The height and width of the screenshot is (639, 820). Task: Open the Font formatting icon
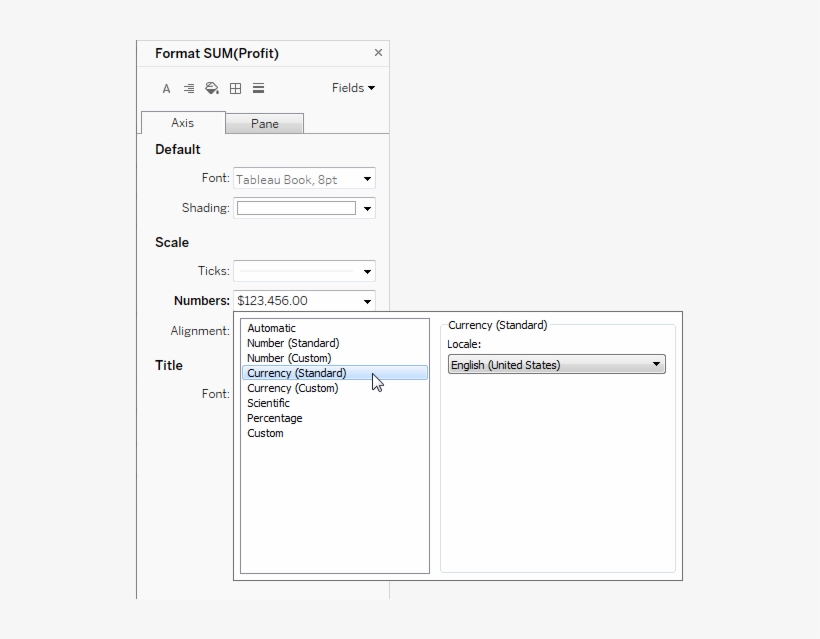coord(166,88)
